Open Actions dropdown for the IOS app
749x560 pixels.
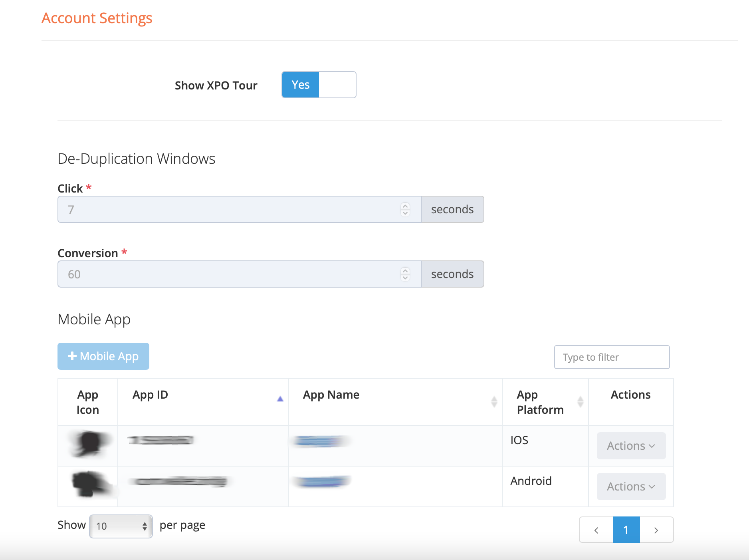(631, 446)
